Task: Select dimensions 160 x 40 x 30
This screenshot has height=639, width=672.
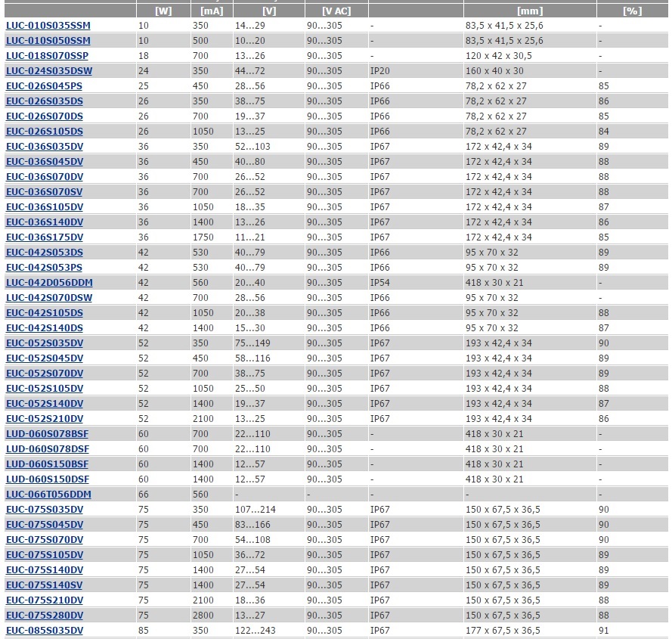Action: [494, 71]
